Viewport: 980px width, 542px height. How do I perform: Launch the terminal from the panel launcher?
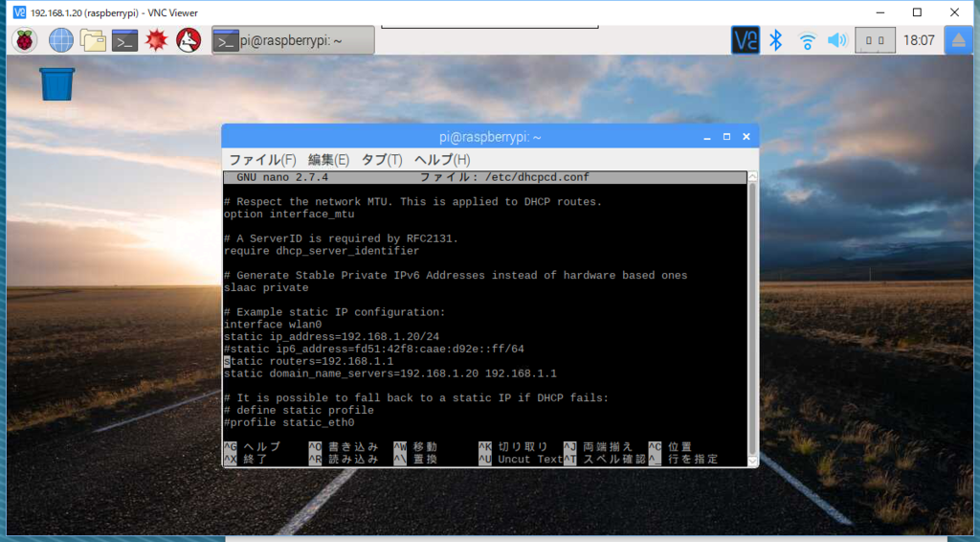point(124,40)
